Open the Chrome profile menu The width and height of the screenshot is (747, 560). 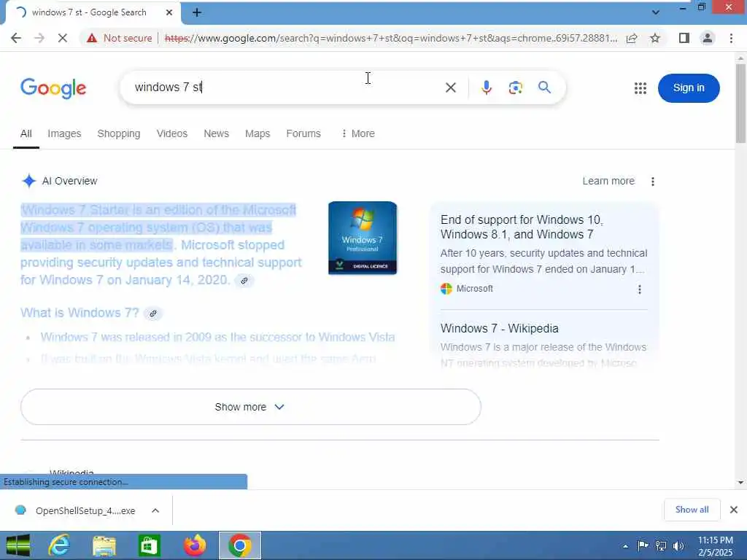[708, 38]
